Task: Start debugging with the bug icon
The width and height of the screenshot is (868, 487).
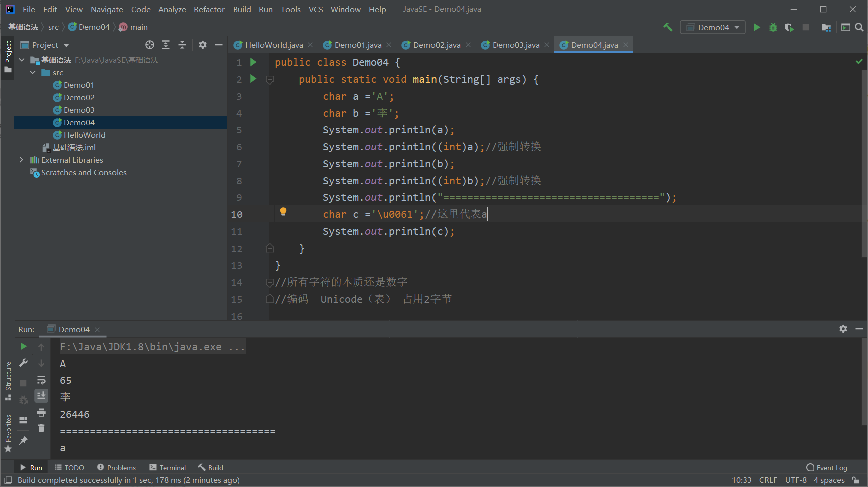Action: pyautogui.click(x=773, y=27)
